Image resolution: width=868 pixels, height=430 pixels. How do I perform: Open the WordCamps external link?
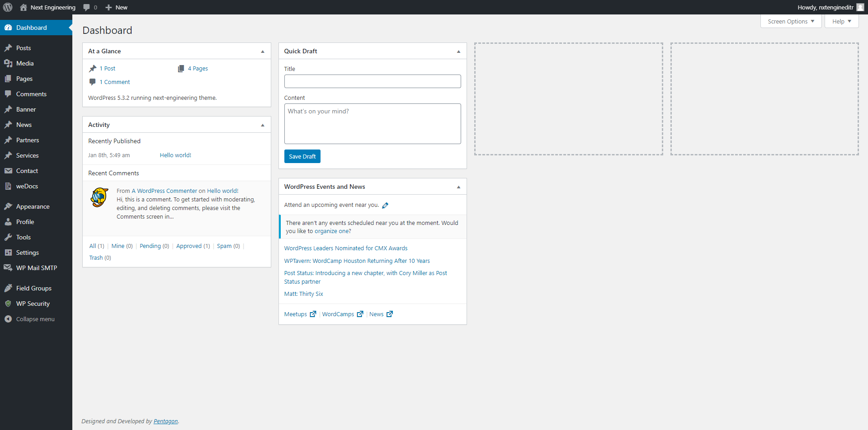coord(338,314)
